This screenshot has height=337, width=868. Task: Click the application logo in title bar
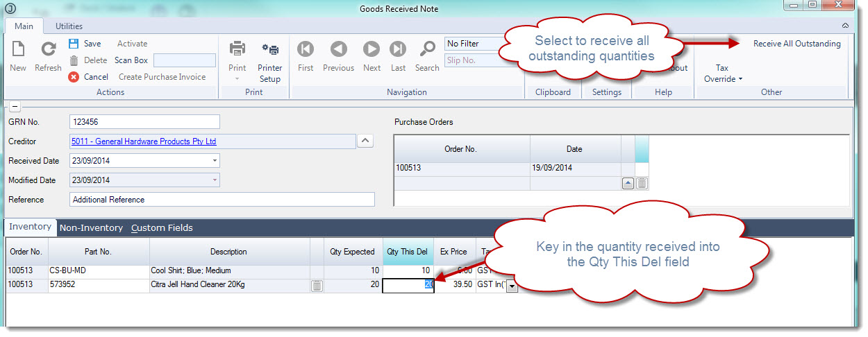9,8
